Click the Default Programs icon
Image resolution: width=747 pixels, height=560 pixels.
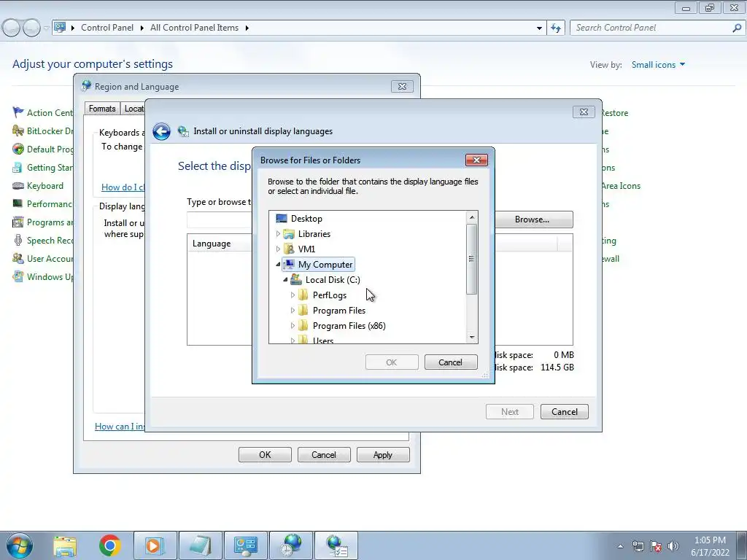[18, 149]
